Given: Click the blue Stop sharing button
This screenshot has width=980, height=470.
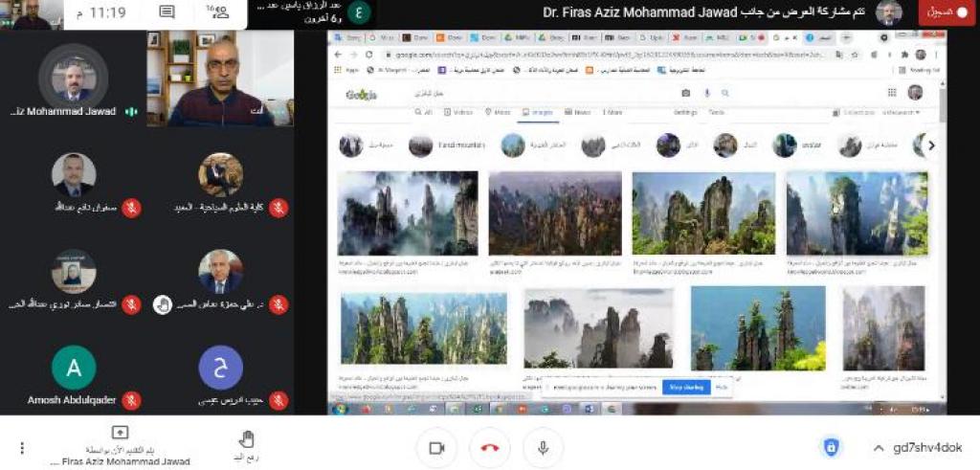Looking at the screenshot, I should point(688,388).
